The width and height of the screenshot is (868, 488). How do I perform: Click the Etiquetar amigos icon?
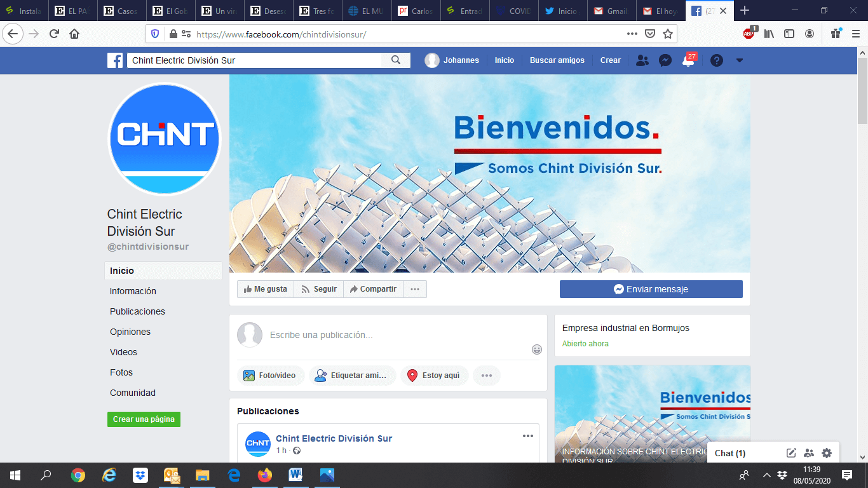pos(319,375)
